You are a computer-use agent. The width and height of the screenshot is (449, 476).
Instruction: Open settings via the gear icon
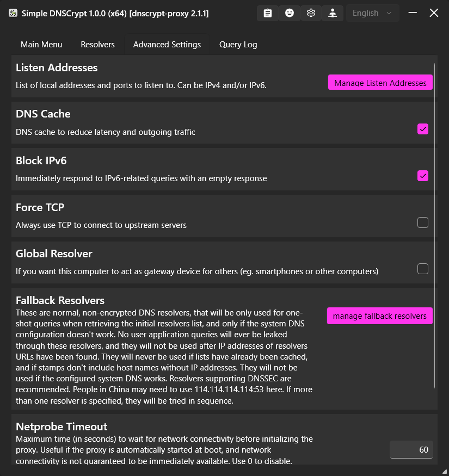[x=311, y=13]
